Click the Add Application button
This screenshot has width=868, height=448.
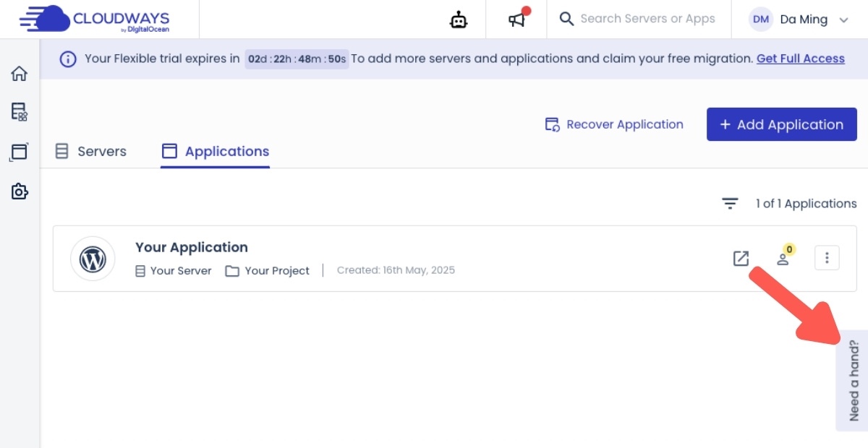point(781,124)
